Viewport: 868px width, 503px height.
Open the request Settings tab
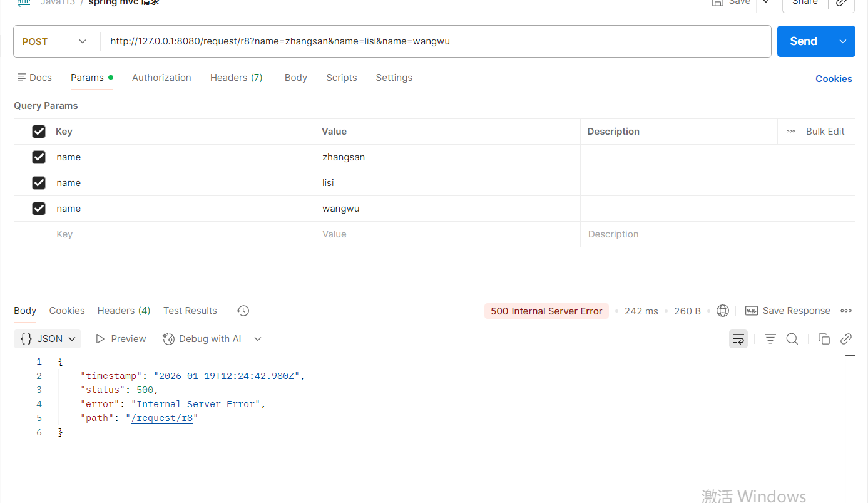click(394, 78)
